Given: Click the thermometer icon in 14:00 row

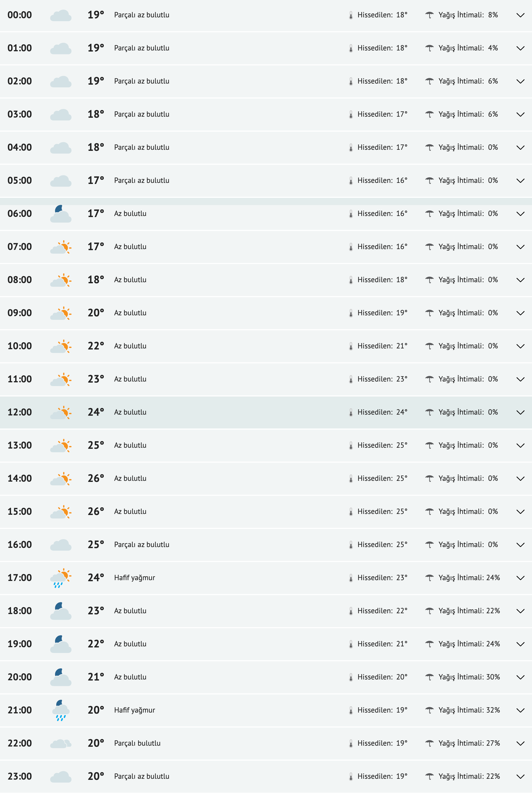Looking at the screenshot, I should [351, 479].
